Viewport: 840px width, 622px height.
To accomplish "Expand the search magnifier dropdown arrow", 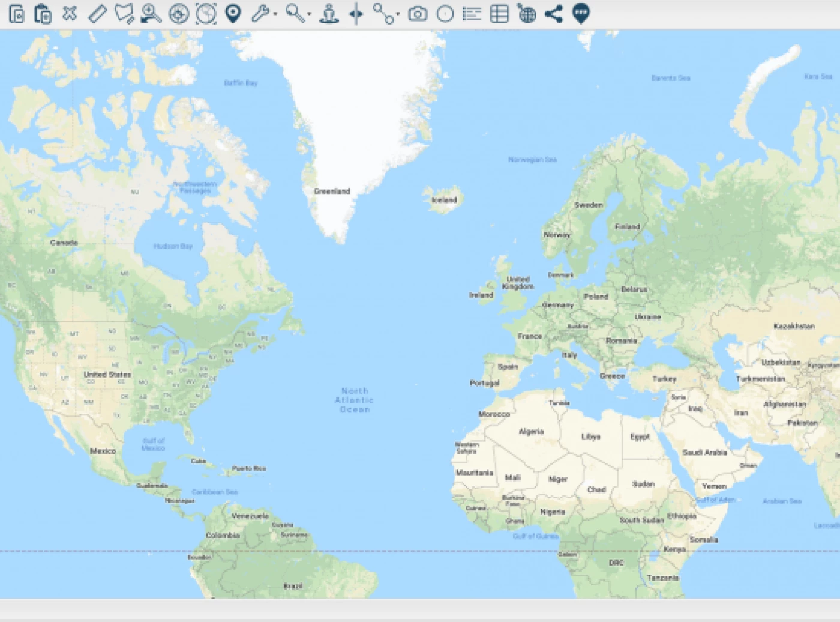I will coord(310,14).
